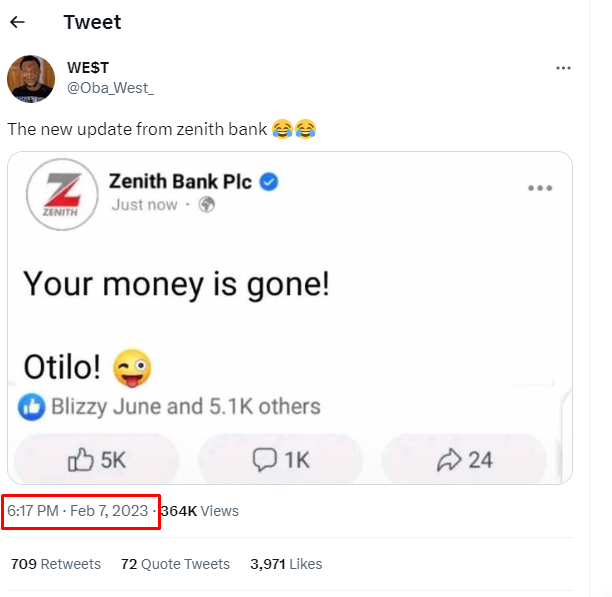Open the 709 Retweets list
Image resolution: width=612 pixels, height=597 pixels.
(56, 564)
